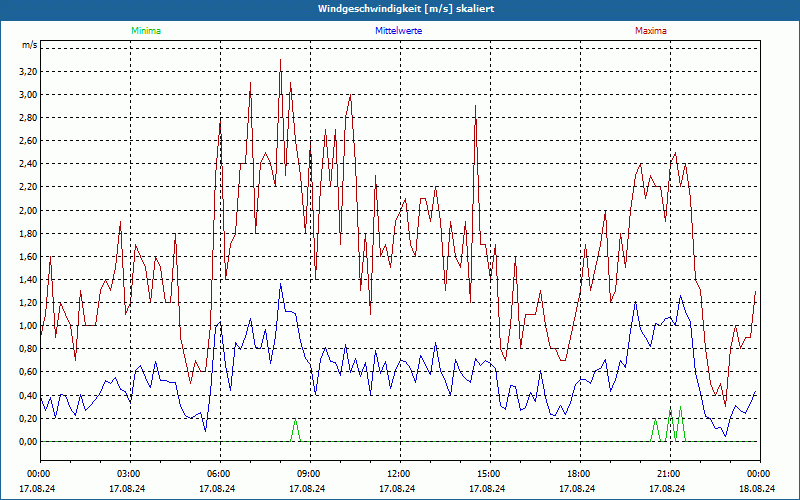Click the 0,00 y-axis value
Screen dimensions: 800x500
[x=28, y=442]
